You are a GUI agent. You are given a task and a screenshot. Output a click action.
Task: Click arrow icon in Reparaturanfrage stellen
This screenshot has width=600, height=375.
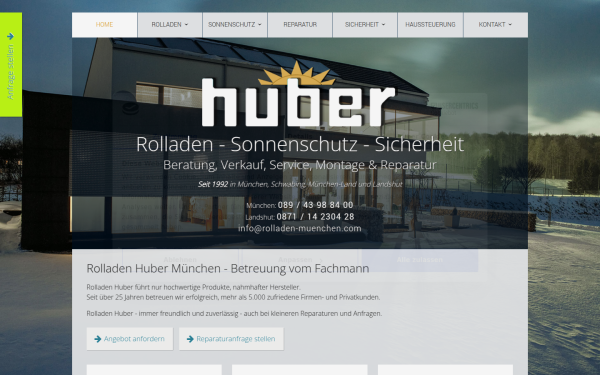tap(190, 339)
